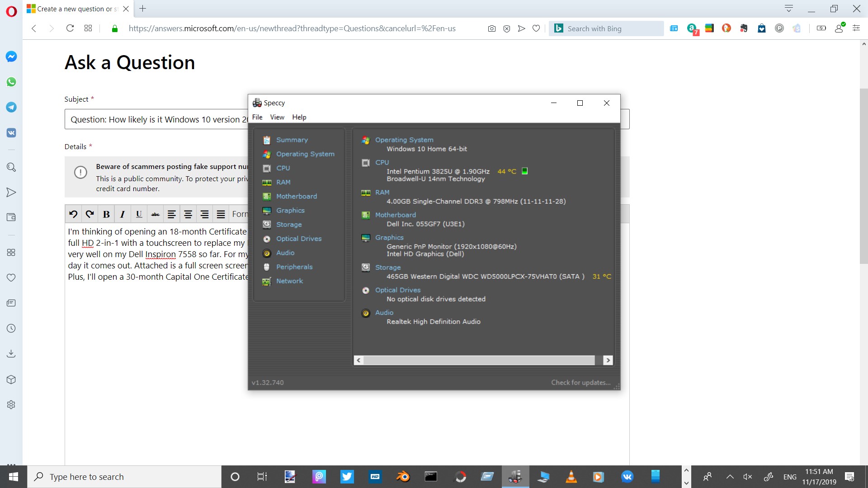Align text left

pyautogui.click(x=172, y=214)
